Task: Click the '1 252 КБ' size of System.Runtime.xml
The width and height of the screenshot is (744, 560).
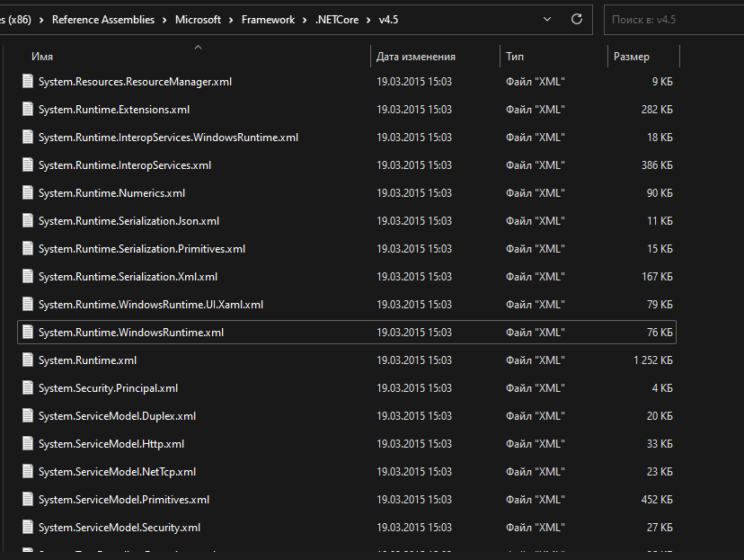Action: (x=653, y=360)
